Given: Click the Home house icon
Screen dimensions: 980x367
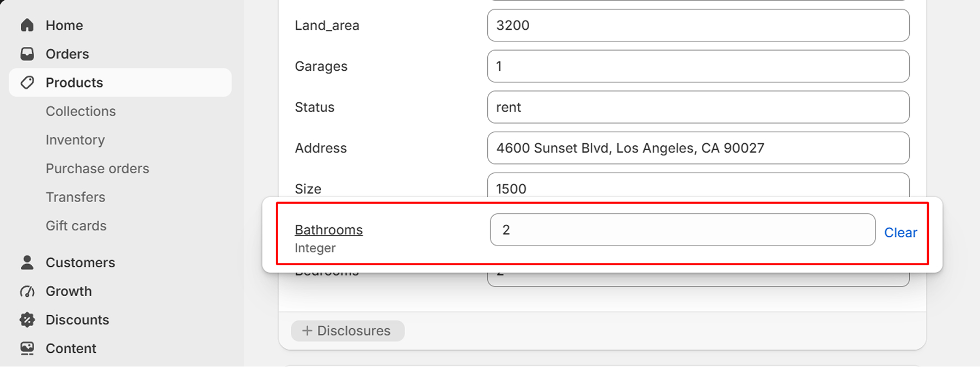Looking at the screenshot, I should point(27,25).
